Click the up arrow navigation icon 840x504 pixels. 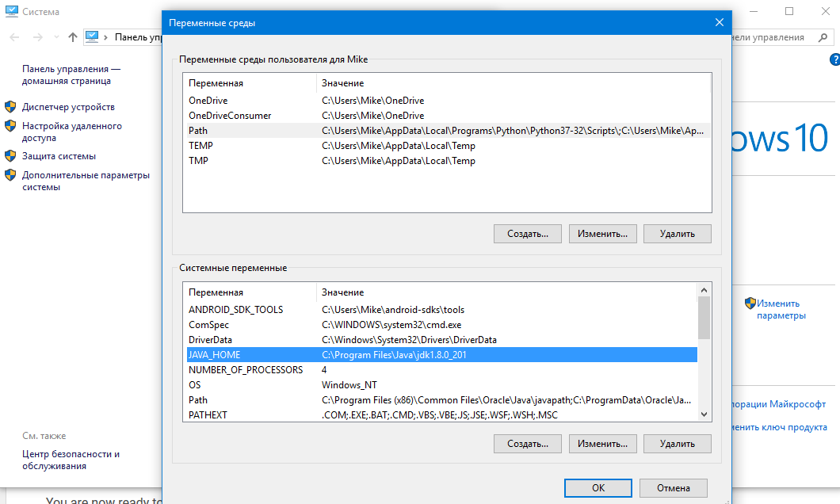click(x=73, y=37)
